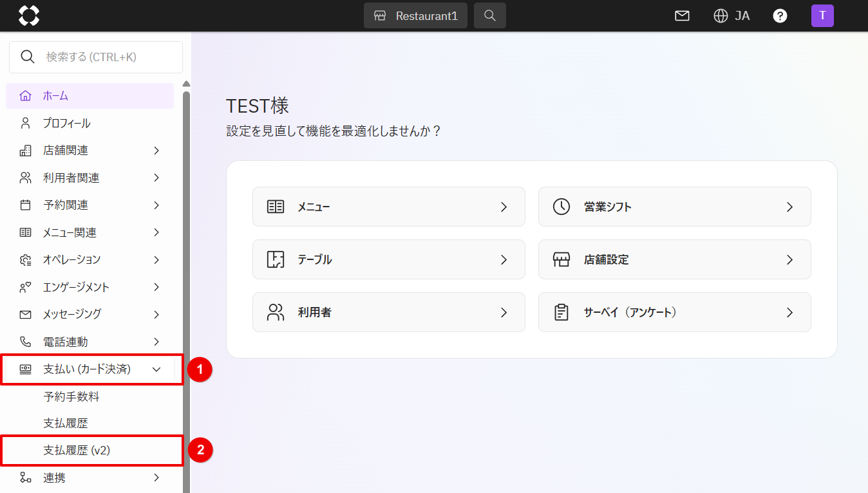
Task: Open the 店舗設定 card
Action: [x=675, y=259]
